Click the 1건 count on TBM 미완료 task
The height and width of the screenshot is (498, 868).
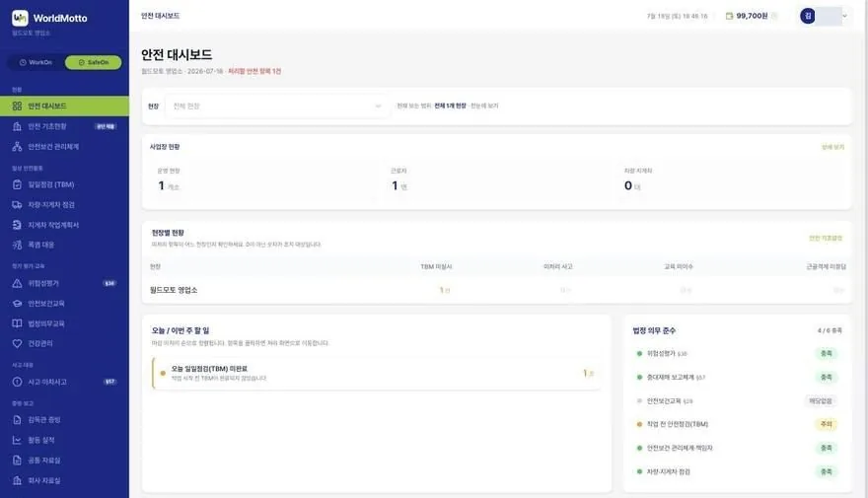[588, 374]
